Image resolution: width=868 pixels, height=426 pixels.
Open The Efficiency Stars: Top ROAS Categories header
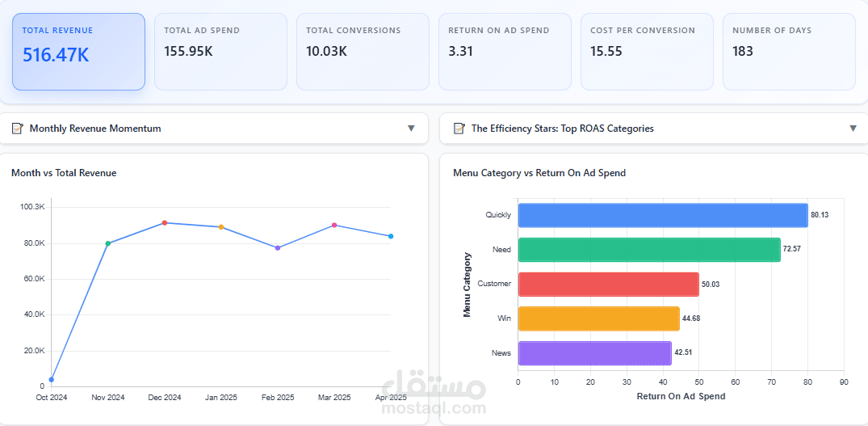pos(654,129)
